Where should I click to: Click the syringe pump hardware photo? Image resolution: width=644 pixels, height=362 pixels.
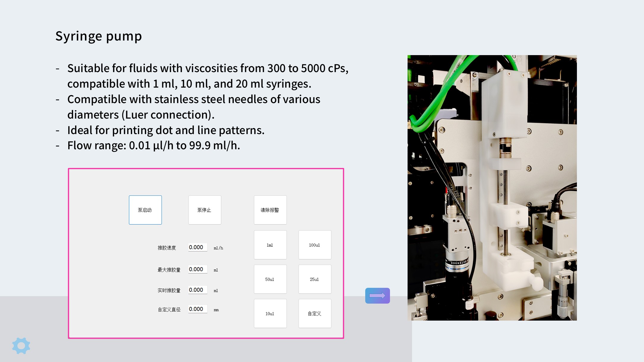[x=492, y=188]
